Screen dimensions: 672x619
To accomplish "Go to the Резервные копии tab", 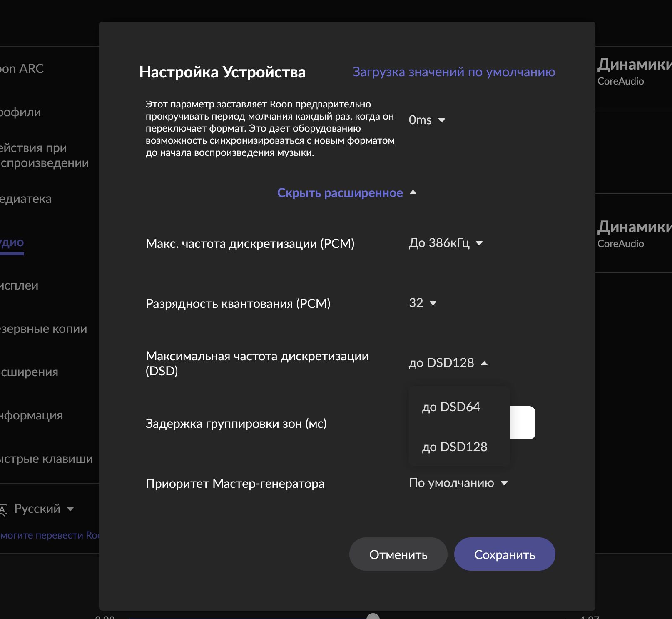I will tap(43, 329).
